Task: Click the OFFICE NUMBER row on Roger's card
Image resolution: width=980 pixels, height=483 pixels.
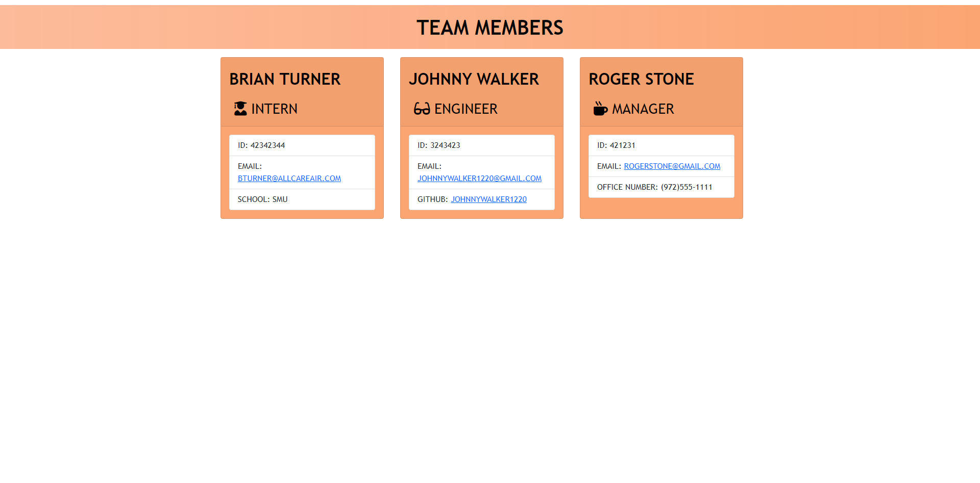Action: point(661,187)
